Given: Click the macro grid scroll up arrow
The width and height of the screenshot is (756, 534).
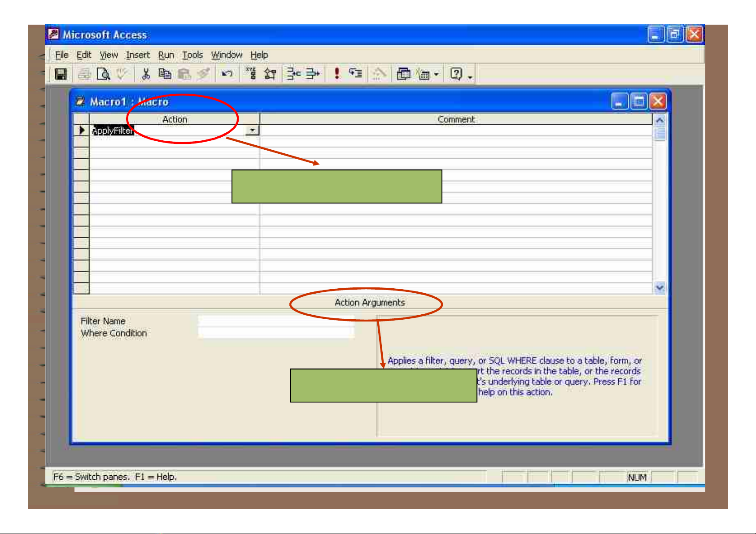Looking at the screenshot, I should pyautogui.click(x=660, y=120).
